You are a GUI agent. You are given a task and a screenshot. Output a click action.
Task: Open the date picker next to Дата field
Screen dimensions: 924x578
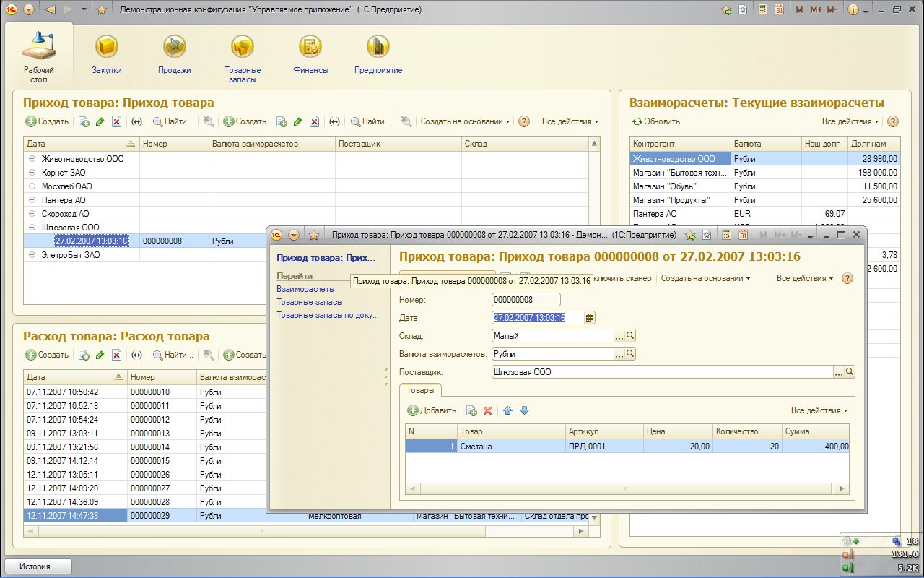(x=590, y=317)
